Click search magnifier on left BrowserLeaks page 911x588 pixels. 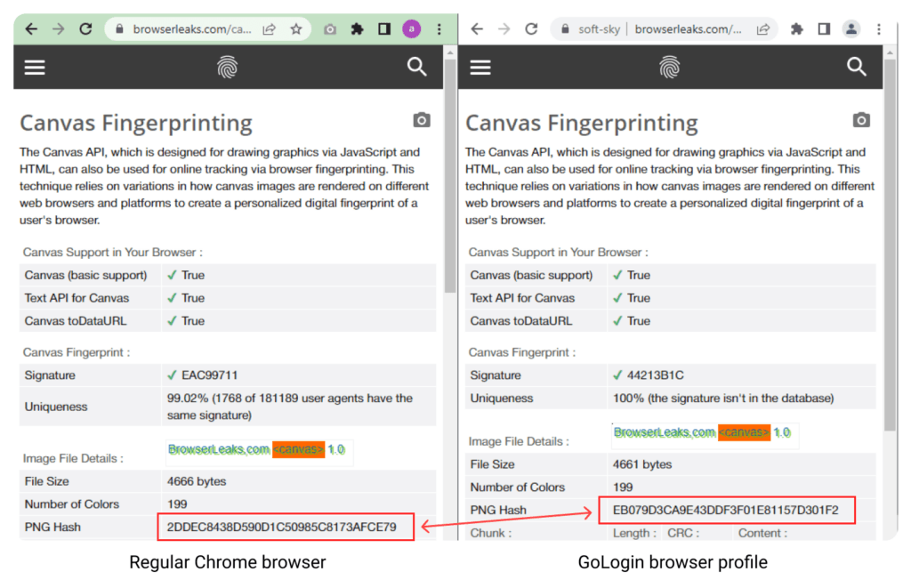[417, 67]
